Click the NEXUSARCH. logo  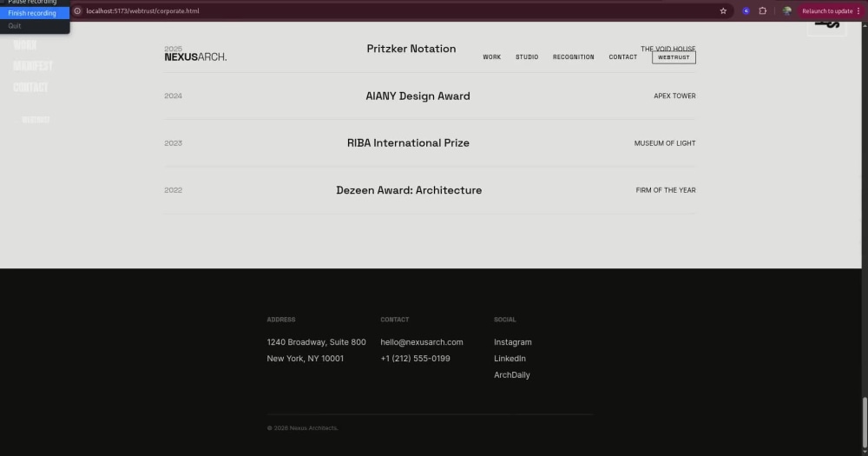pyautogui.click(x=195, y=57)
